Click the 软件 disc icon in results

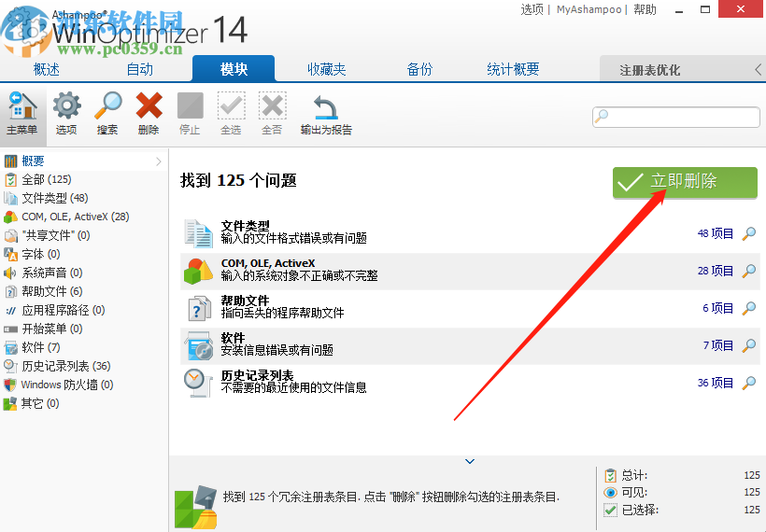(198, 345)
